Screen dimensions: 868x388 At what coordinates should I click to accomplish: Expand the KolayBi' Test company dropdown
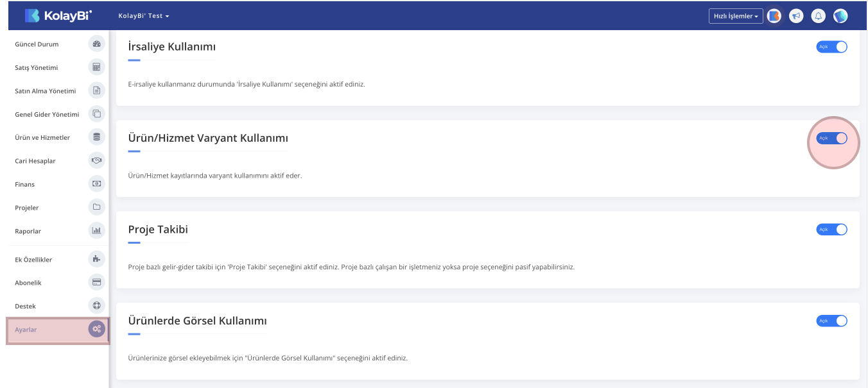144,16
